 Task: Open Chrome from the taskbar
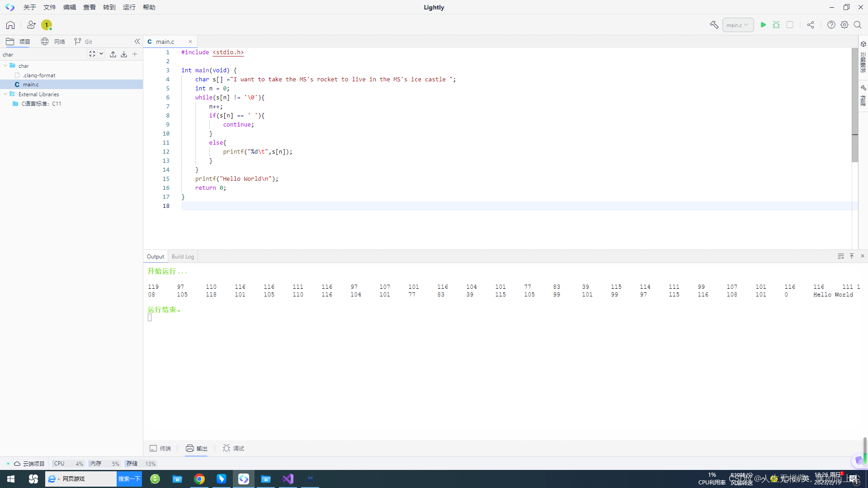point(199,479)
